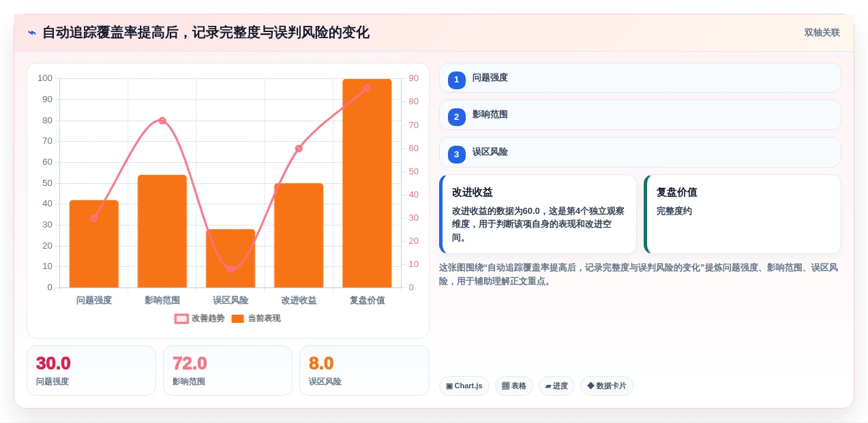This screenshot has height=423, width=868.
Task: Open the 复盘价值 card
Action: [x=743, y=214]
